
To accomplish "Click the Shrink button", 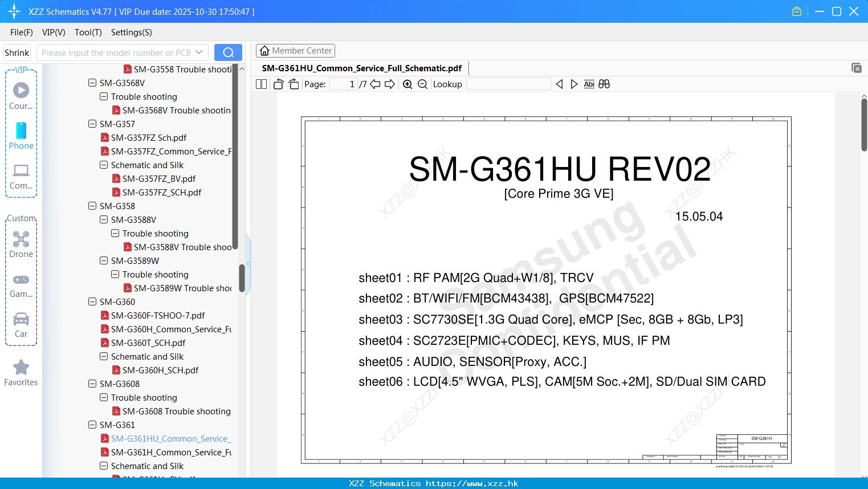I will (17, 52).
